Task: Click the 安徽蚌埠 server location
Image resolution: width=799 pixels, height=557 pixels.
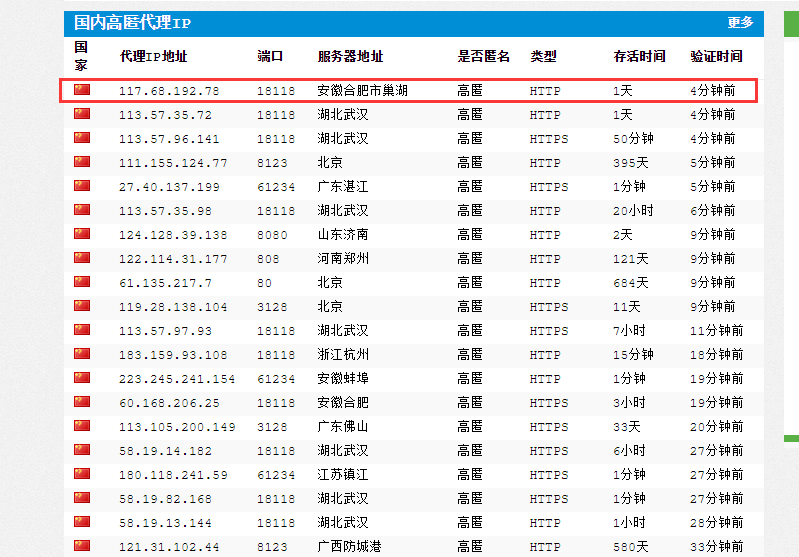Action: pos(342,378)
